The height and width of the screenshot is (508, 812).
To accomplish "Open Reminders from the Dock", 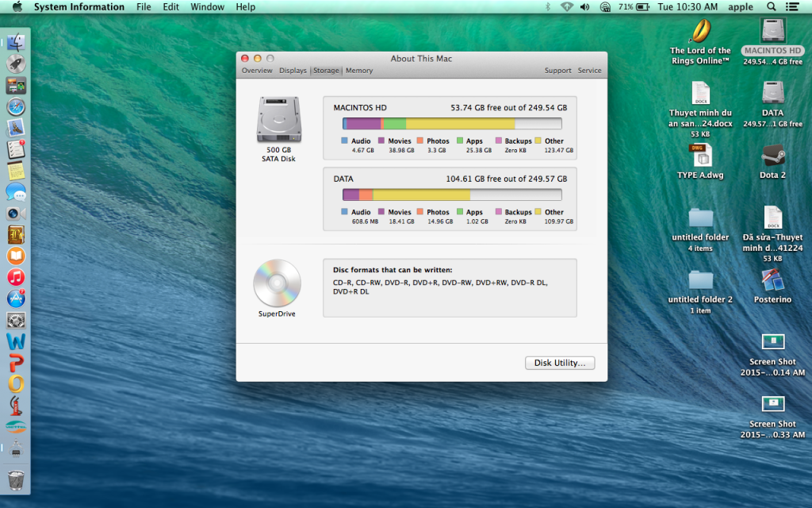I will pyautogui.click(x=16, y=149).
